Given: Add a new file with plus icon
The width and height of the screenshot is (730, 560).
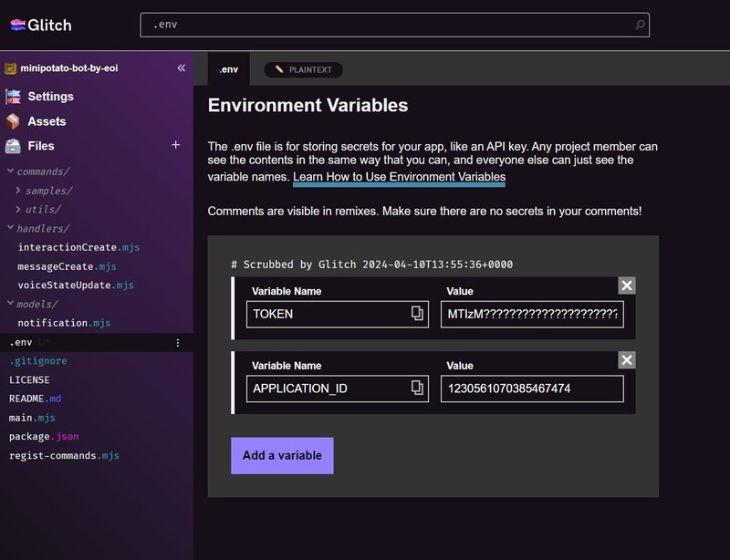Looking at the screenshot, I should [x=175, y=145].
